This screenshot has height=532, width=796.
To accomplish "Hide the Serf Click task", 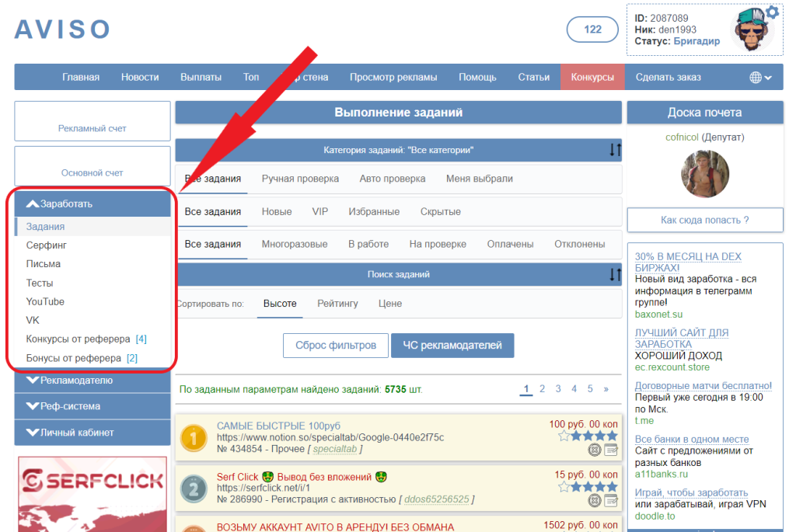I will [594, 501].
